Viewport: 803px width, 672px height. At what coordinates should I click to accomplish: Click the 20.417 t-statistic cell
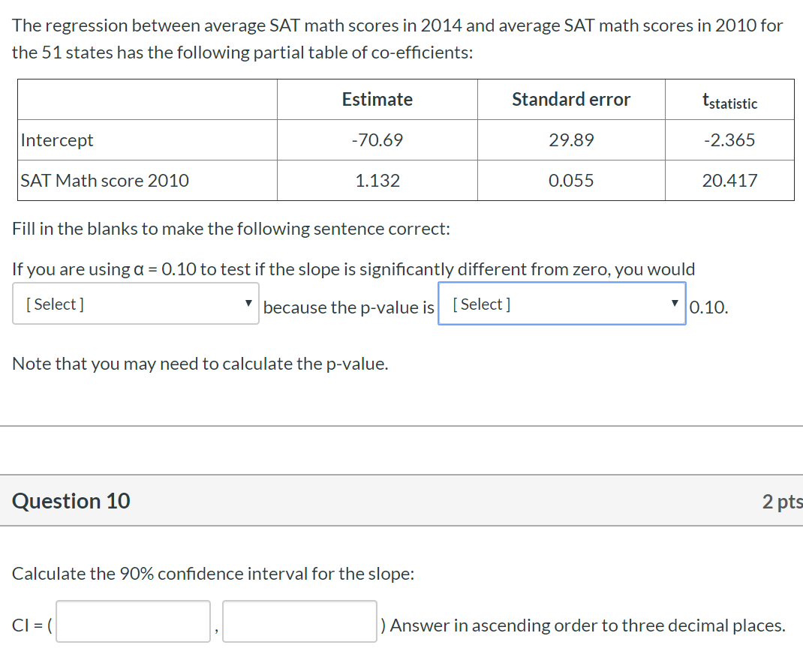point(729,180)
